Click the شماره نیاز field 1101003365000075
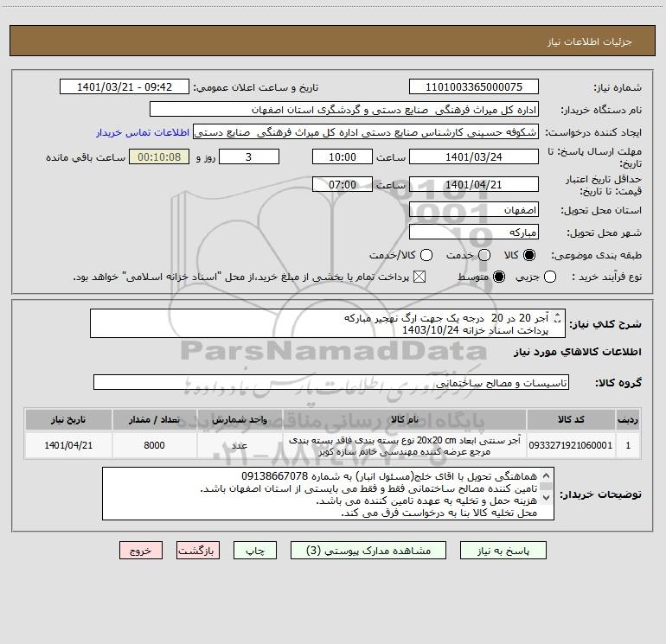Viewport: 666px width, 644px height. pyautogui.click(x=474, y=87)
